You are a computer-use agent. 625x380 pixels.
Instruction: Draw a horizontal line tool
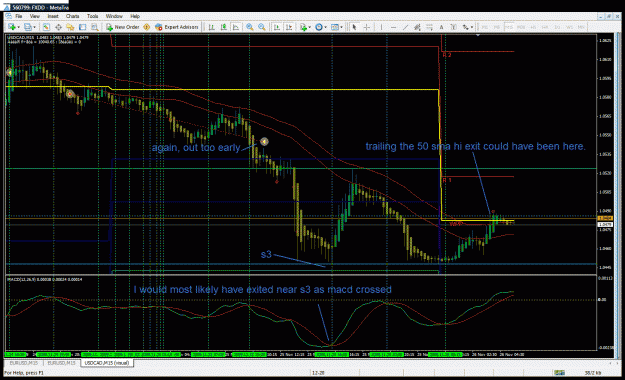click(x=393, y=27)
